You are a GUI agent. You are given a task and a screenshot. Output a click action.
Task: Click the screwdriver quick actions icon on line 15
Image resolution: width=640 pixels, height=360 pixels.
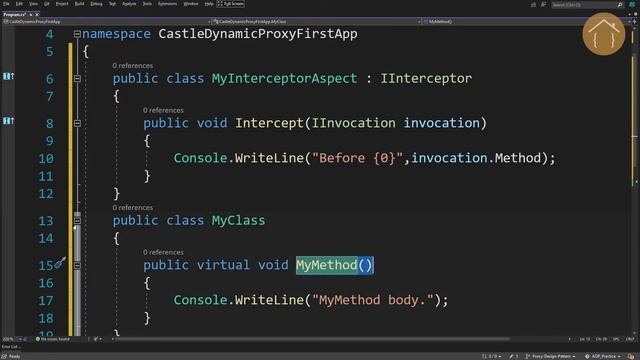60,263
